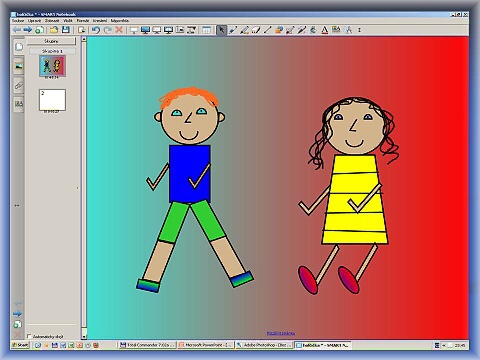Image resolution: width=480 pixels, height=360 pixels.
Task: Open the Formát menu
Action: [x=83, y=21]
